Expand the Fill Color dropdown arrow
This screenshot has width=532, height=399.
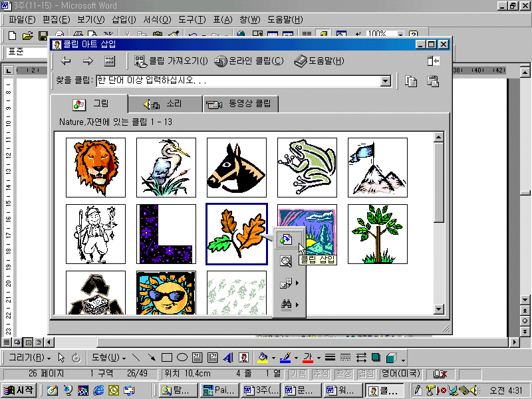point(273,358)
